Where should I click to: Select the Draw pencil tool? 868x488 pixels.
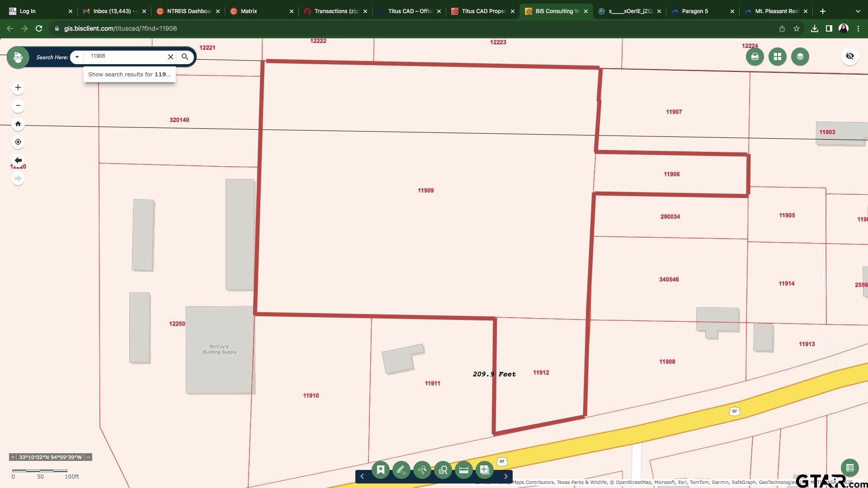click(x=401, y=470)
